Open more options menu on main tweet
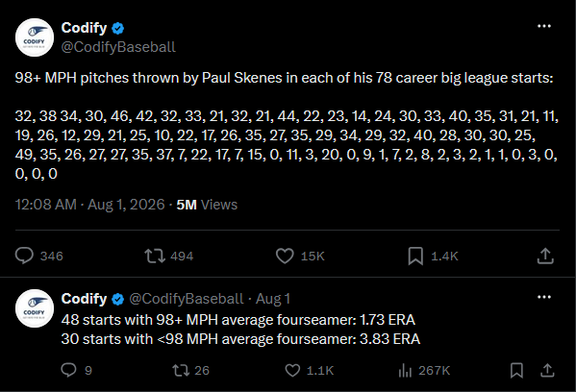 [544, 26]
